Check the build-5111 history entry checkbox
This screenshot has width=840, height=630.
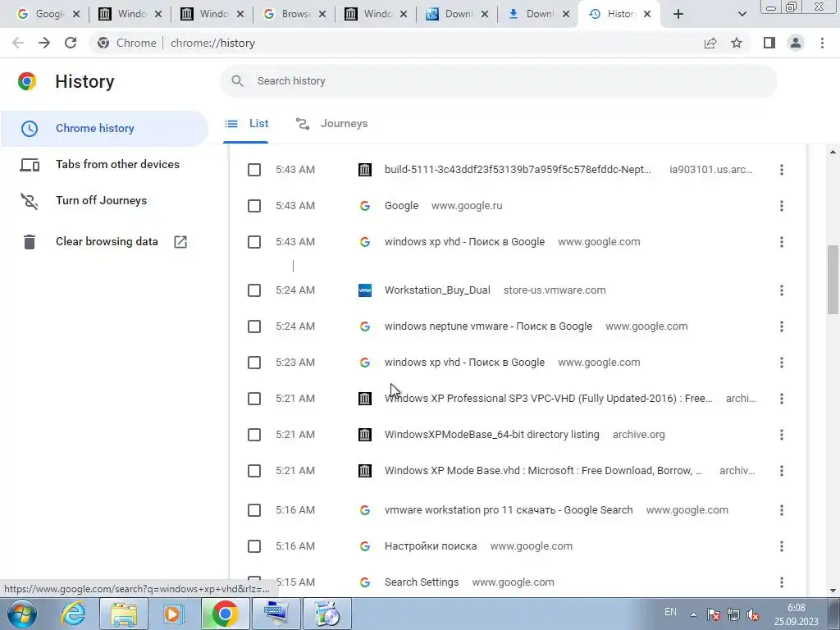point(254,170)
